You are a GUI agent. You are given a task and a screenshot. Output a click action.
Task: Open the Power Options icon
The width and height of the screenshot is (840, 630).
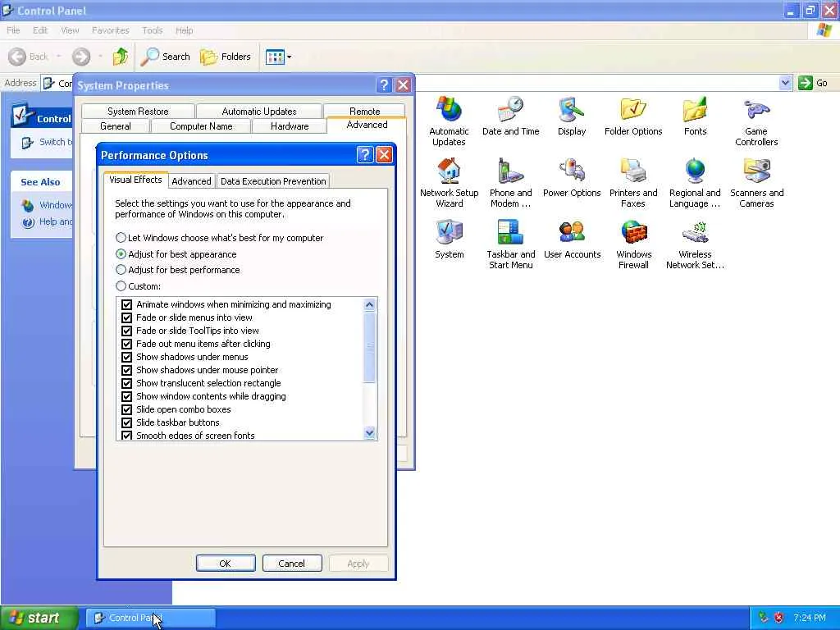tap(572, 178)
